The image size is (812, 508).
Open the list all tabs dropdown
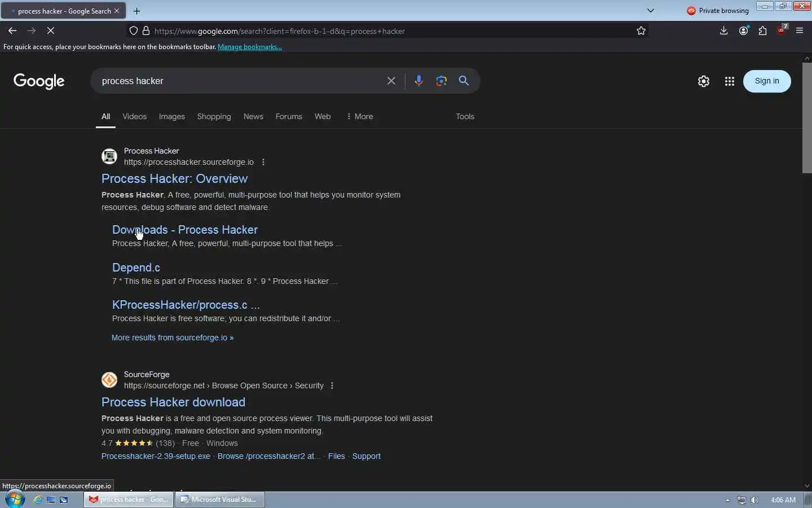pyautogui.click(x=650, y=11)
